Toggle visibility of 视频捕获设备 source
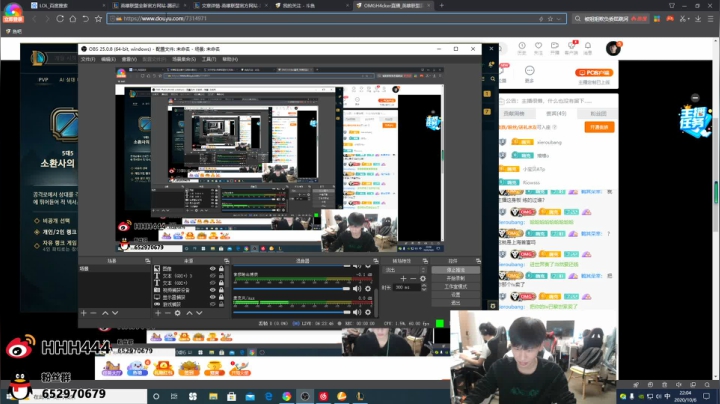This screenshot has width=720, height=404. [x=213, y=290]
